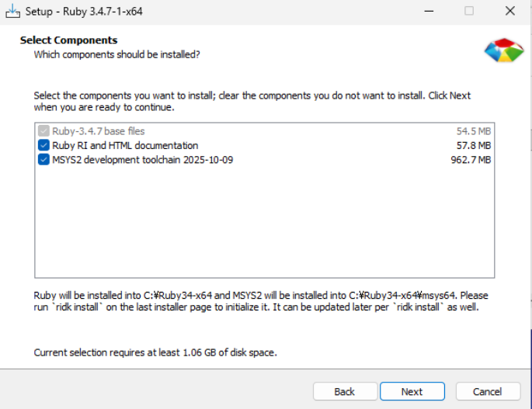Click the Setup - Ruby 3.4.7-1-x64 title text
The height and width of the screenshot is (409, 532).
click(84, 12)
